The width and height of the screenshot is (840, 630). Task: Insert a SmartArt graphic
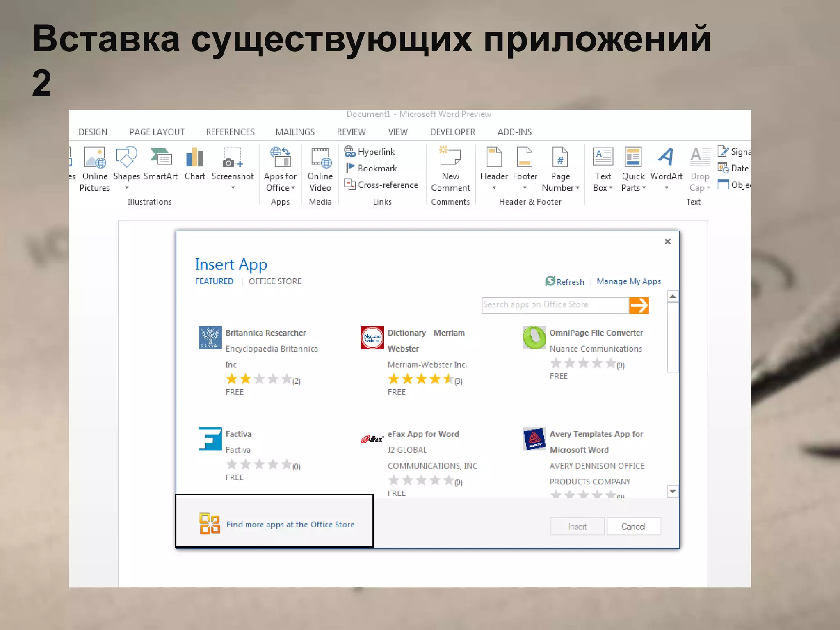[161, 164]
